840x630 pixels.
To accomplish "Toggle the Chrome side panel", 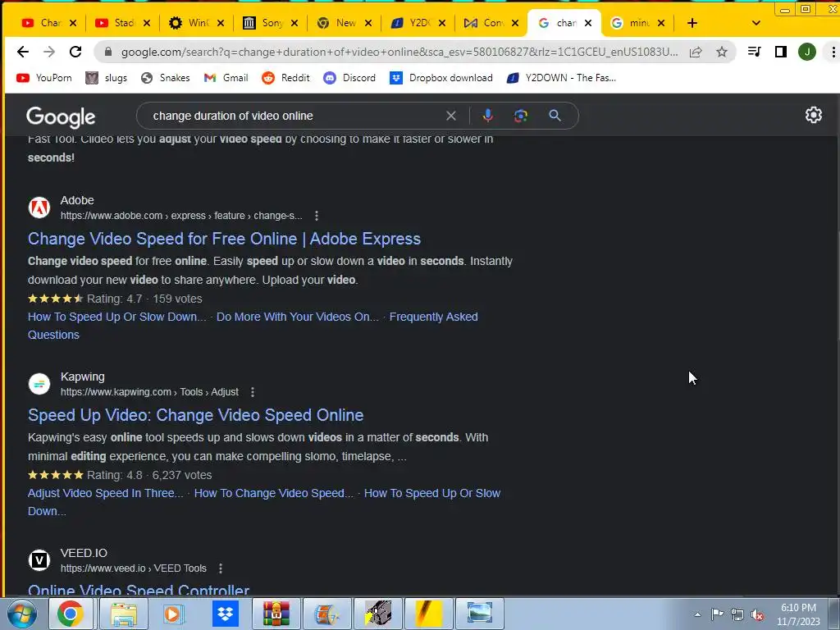I will click(x=781, y=52).
